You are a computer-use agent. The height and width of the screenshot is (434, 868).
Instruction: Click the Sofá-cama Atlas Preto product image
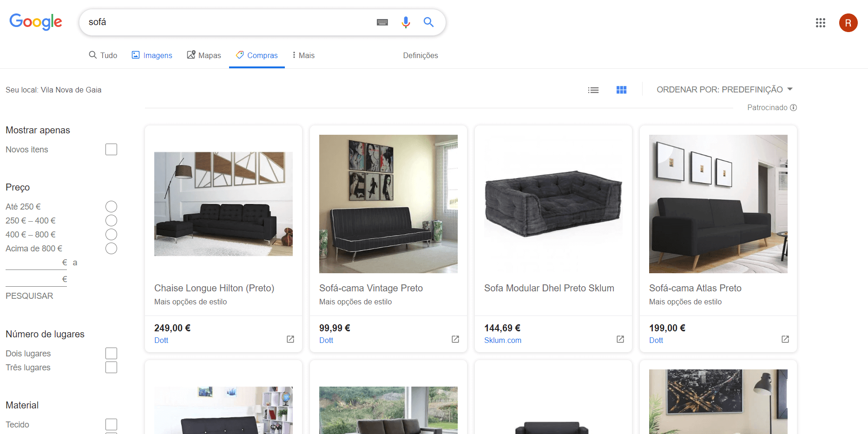point(718,204)
